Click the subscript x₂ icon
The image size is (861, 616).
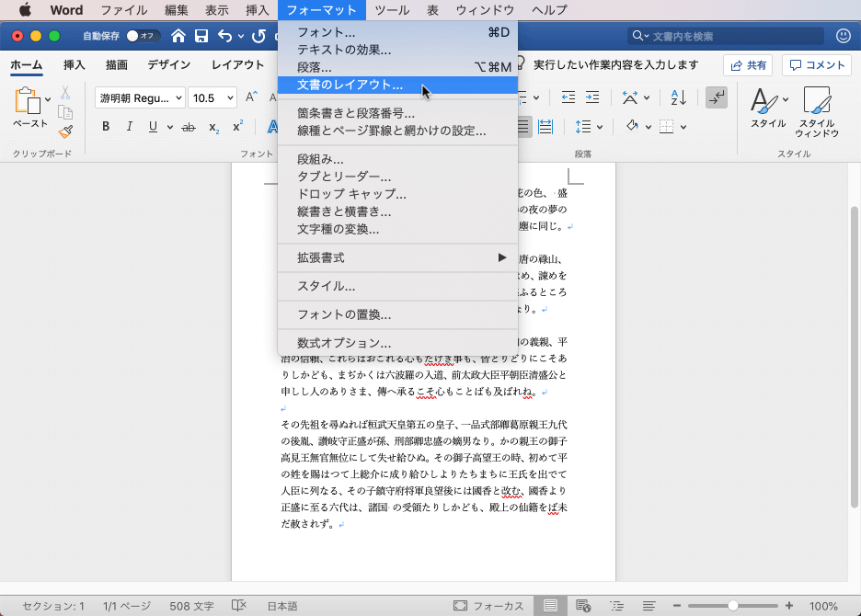[213, 127]
